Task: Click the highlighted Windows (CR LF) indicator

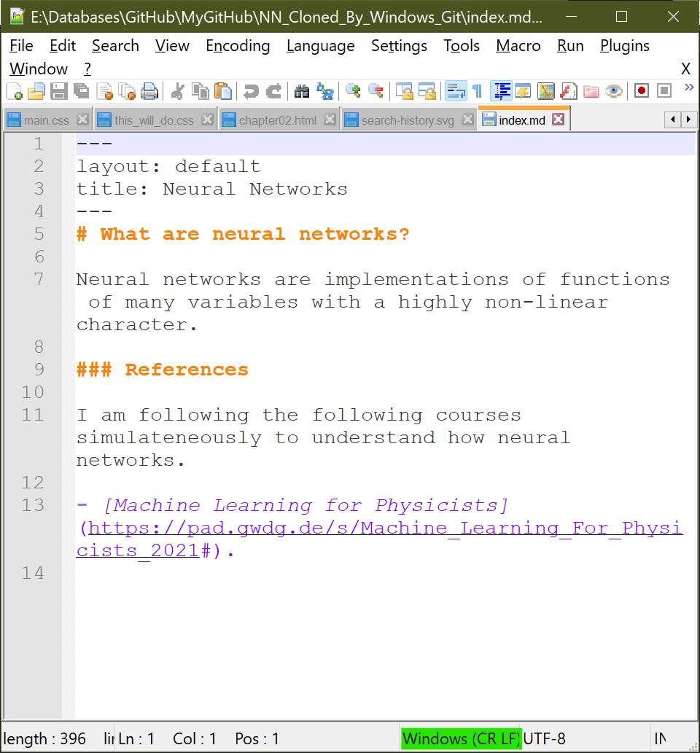Action: point(461,739)
